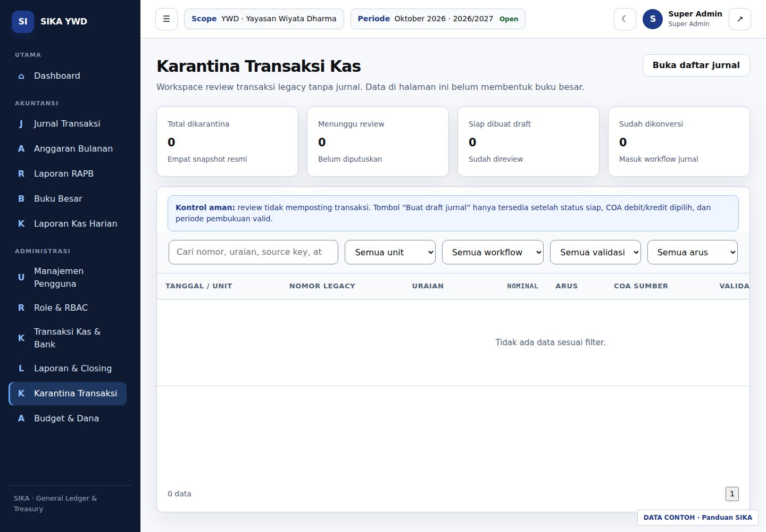
Task: Click the Buku Besar B icon
Action: pyautogui.click(x=21, y=198)
